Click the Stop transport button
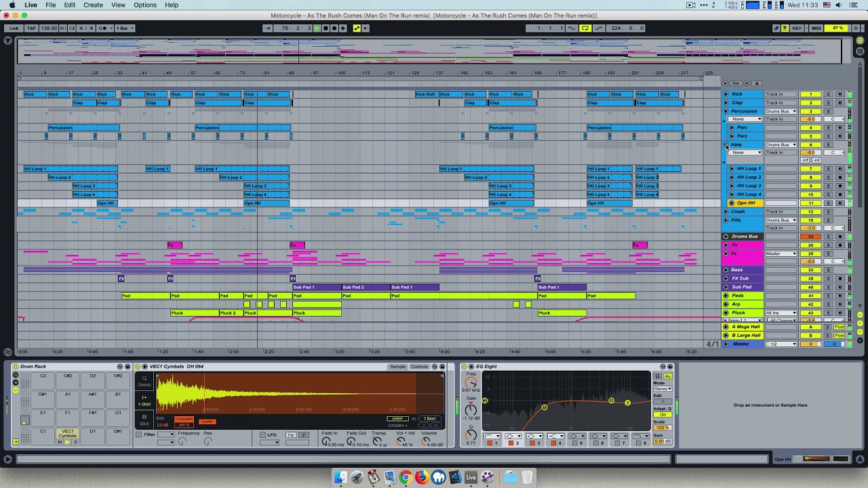This screenshot has height=488, width=868. click(x=325, y=28)
